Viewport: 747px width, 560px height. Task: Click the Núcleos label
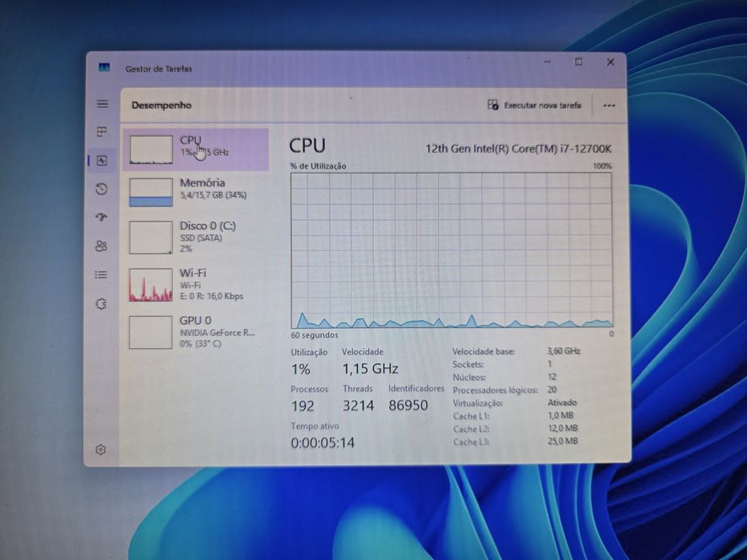[x=469, y=377]
